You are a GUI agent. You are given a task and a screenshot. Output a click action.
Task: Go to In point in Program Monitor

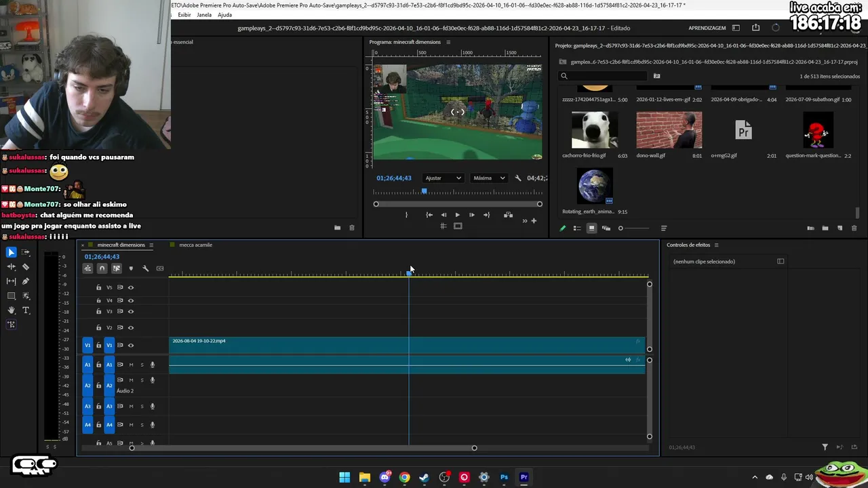[429, 215]
